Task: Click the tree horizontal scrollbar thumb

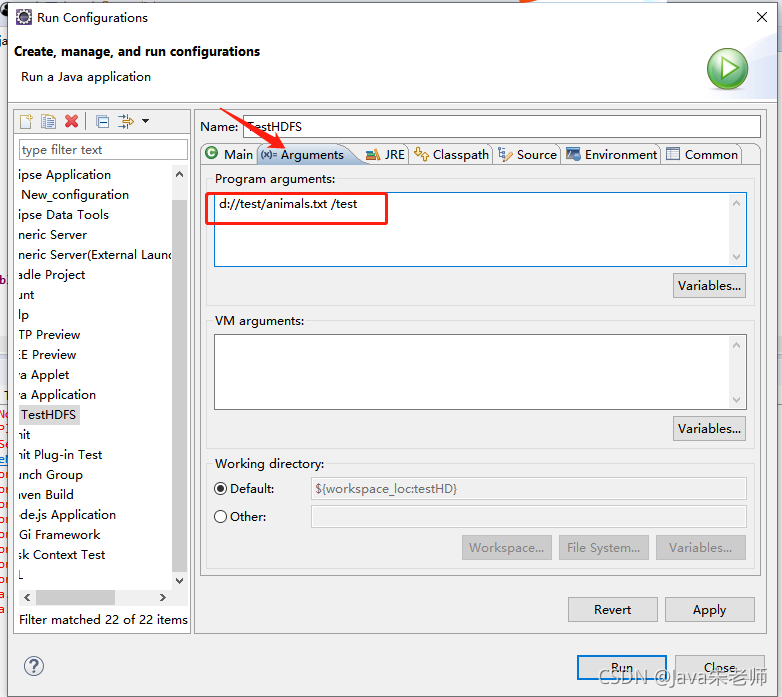Action: (x=75, y=597)
